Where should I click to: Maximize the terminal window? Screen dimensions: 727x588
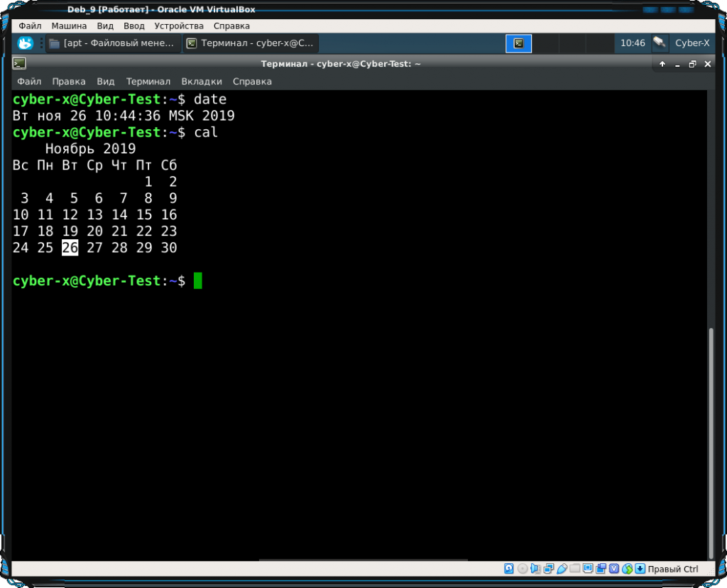[x=693, y=64]
